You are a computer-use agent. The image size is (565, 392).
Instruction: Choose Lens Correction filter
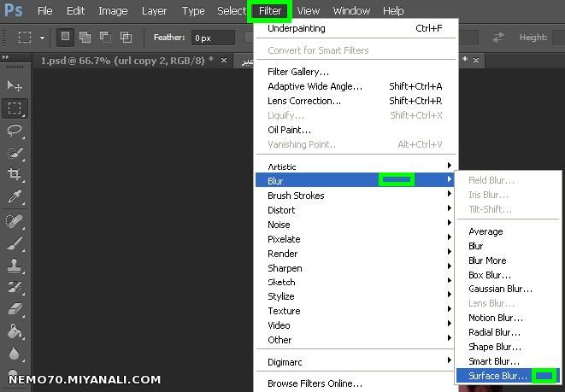tap(355, 101)
